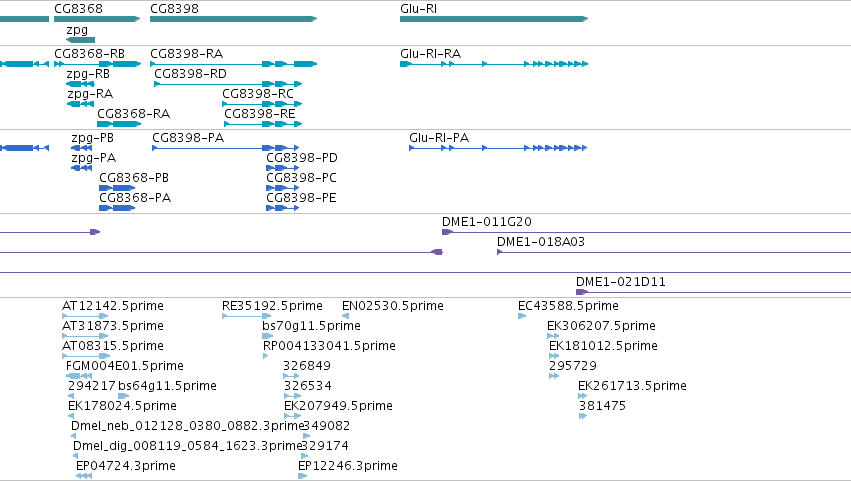Click the 326534 feature label
The width and height of the screenshot is (851, 481).
[308, 387]
